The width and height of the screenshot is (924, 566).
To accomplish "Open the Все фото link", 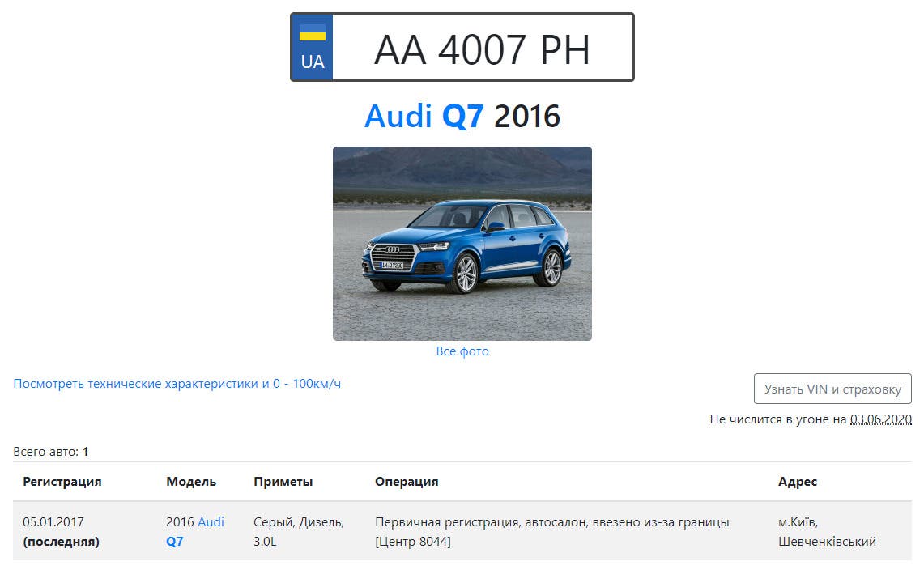I will click(x=462, y=351).
